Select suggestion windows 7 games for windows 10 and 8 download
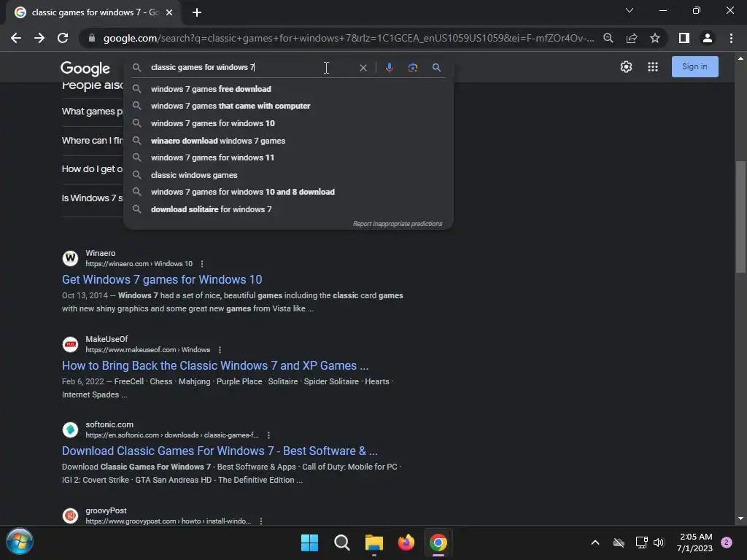Screen dimensions: 747x560 [x=288, y=192]
